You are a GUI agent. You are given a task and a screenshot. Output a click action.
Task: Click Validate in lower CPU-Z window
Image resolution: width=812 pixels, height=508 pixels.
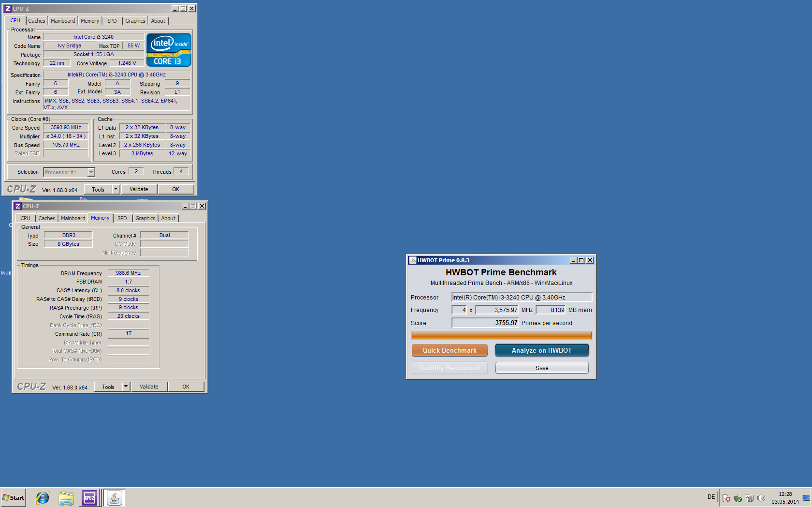[x=149, y=387]
